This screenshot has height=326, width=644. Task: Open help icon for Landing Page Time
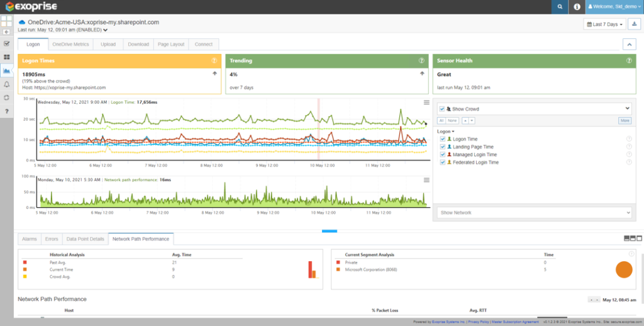629,147
